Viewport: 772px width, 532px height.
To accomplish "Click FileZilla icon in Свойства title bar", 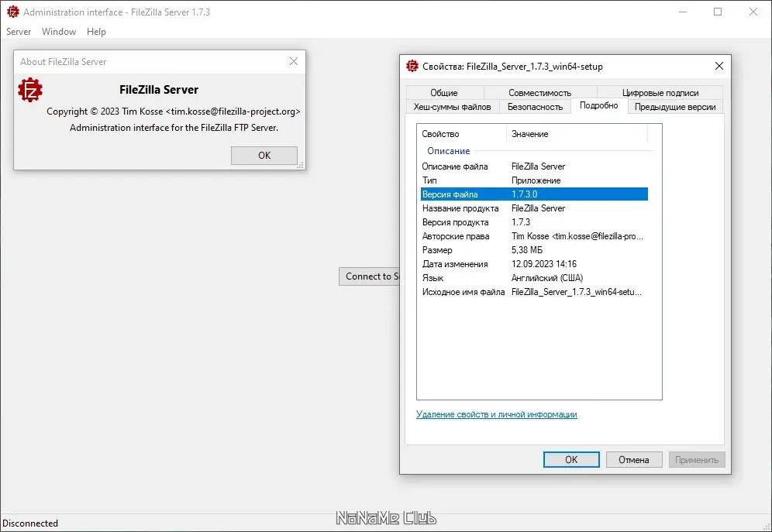I will tap(412, 66).
